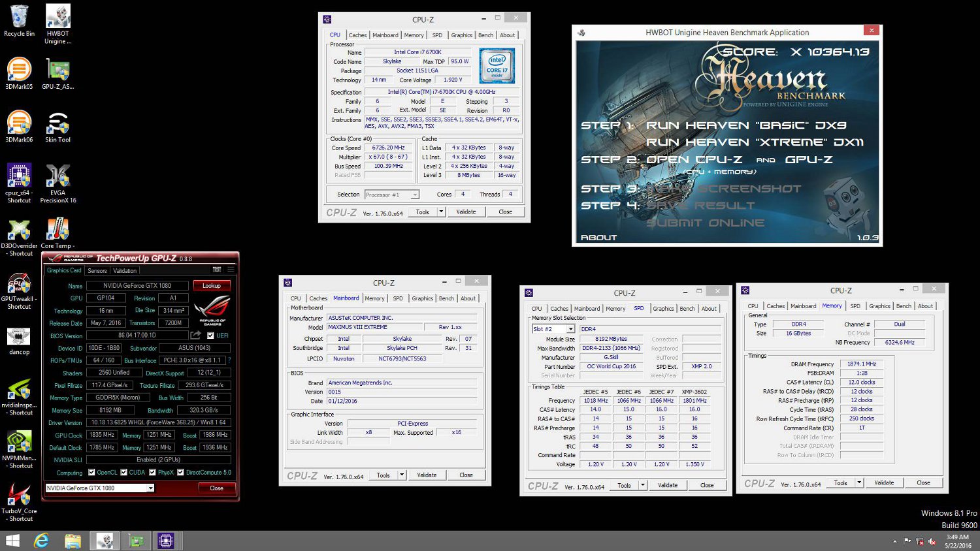Open the Skin Tool desktop icon
980x551 pixels.
57,127
